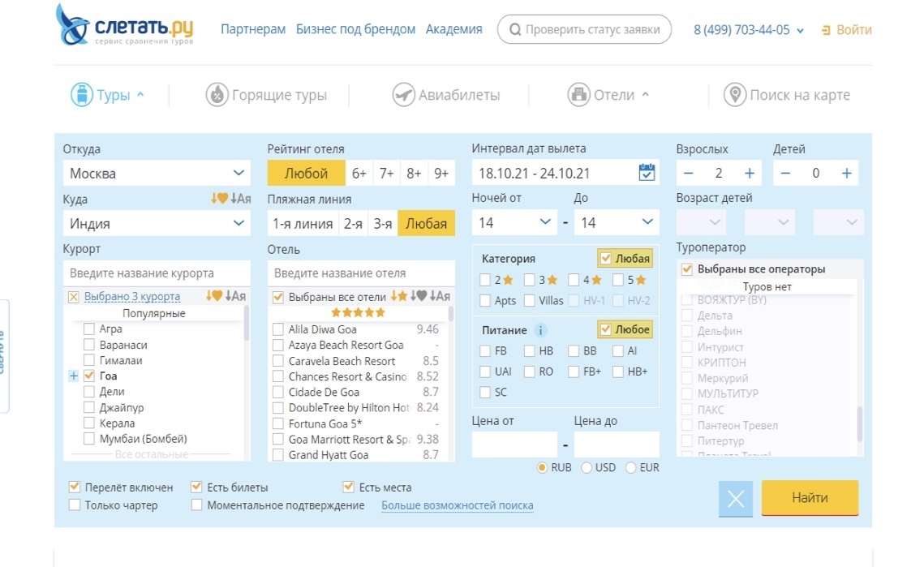Open the Ночей от nights dropdown
The width and height of the screenshot is (924, 567).
[x=514, y=222]
